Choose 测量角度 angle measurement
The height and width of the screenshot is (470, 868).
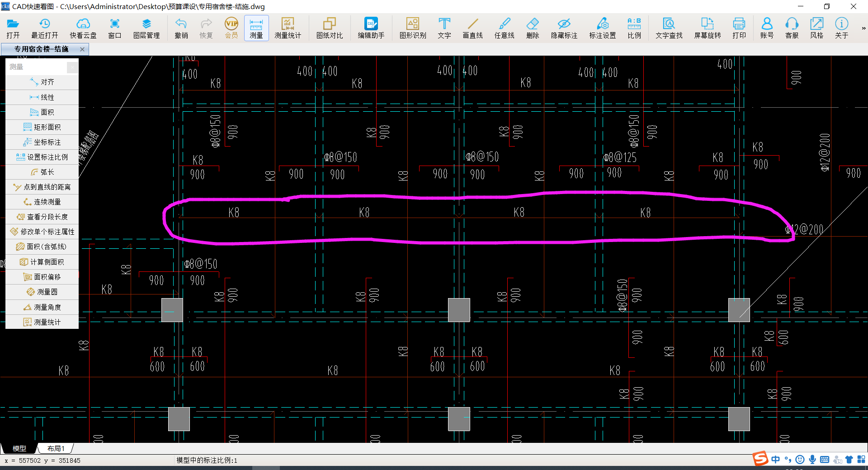(x=42, y=307)
